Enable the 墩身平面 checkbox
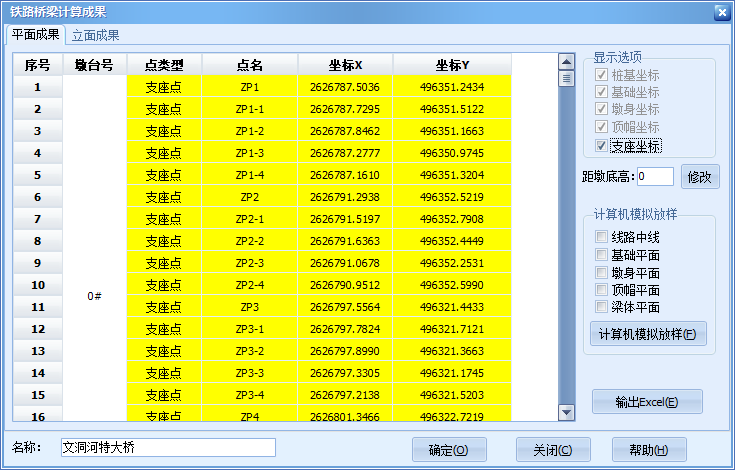Image resolution: width=735 pixels, height=470 pixels. coord(601,272)
